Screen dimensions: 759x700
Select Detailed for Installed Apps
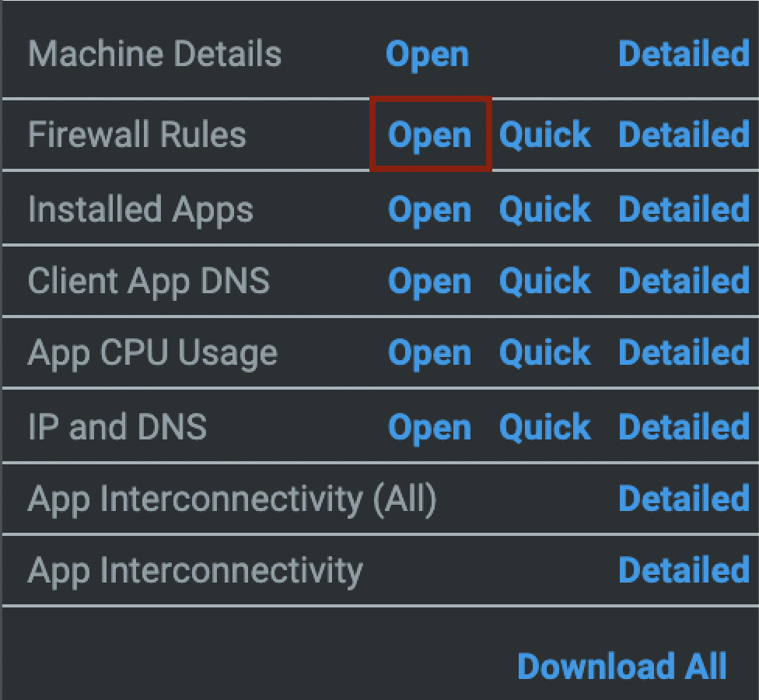(684, 209)
